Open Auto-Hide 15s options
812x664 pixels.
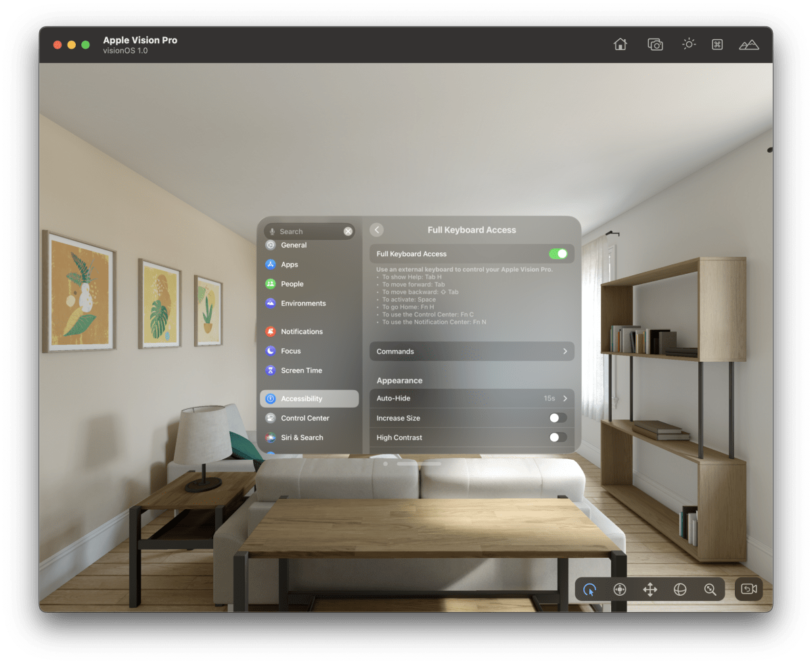coord(472,398)
